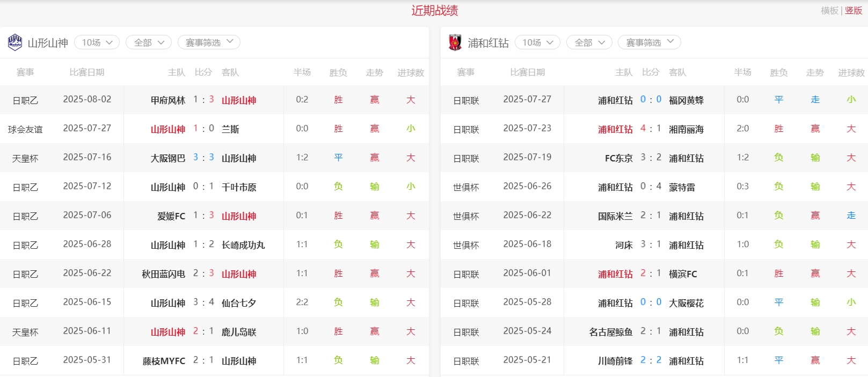The width and height of the screenshot is (868, 377).
Task: Click 国际米兰 team name
Action: 615,216
